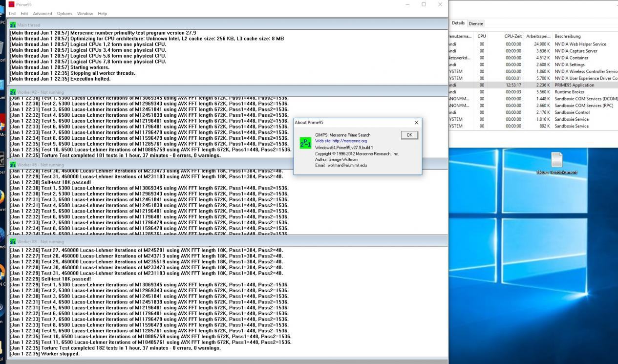Click the Worker #8 window icon
This screenshot has width=618, height=364.
13,241
